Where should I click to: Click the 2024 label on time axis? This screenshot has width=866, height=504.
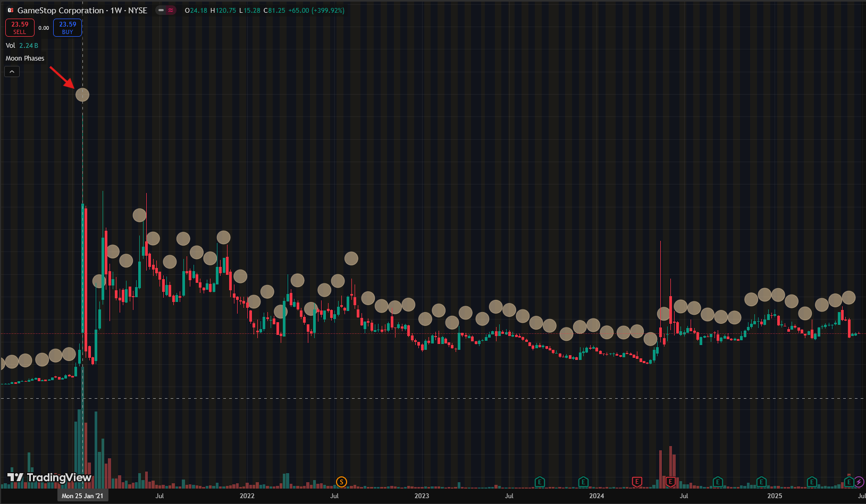point(596,496)
